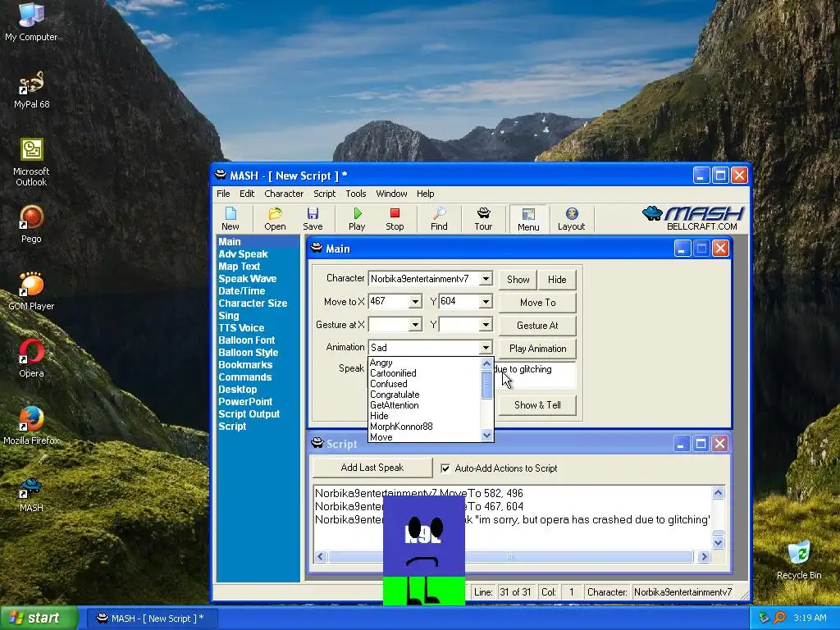
Task: Expand the Gesture at Y dropdown
Action: click(486, 325)
